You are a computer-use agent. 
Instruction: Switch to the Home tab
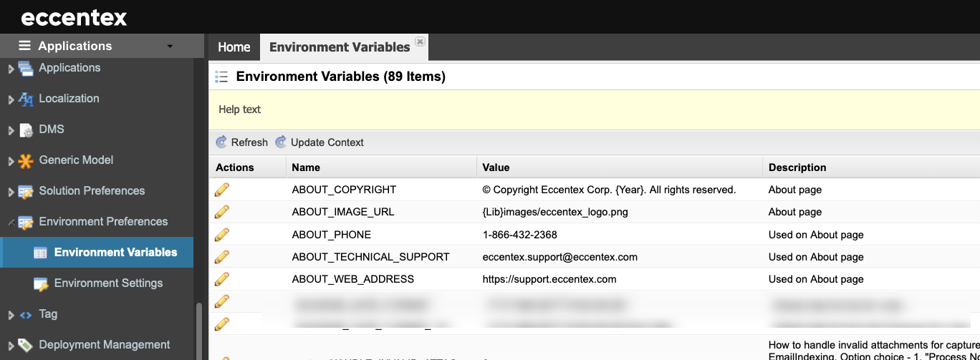click(234, 47)
